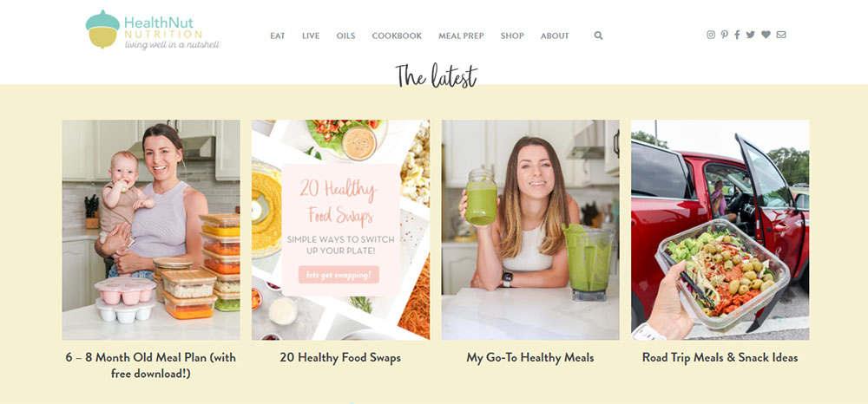Open the Twitter bird icon
This screenshot has width=868, height=404.
click(751, 35)
